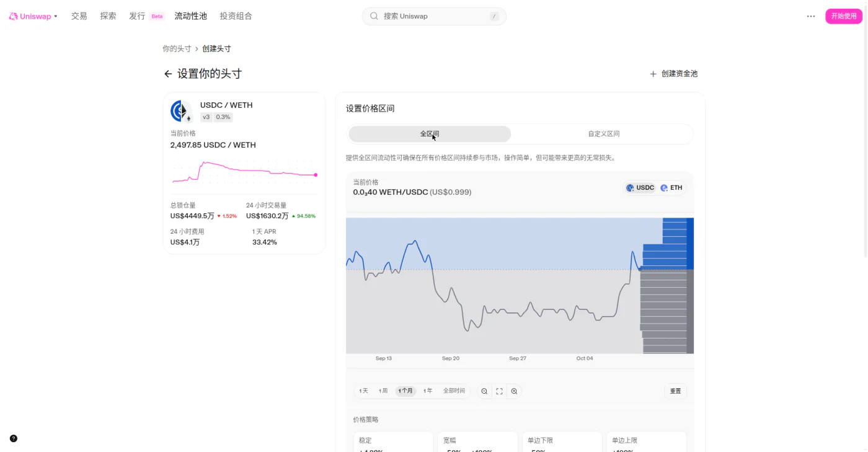Choose the 单边下限 price strategy card
The image size is (868, 452).
(x=562, y=441)
